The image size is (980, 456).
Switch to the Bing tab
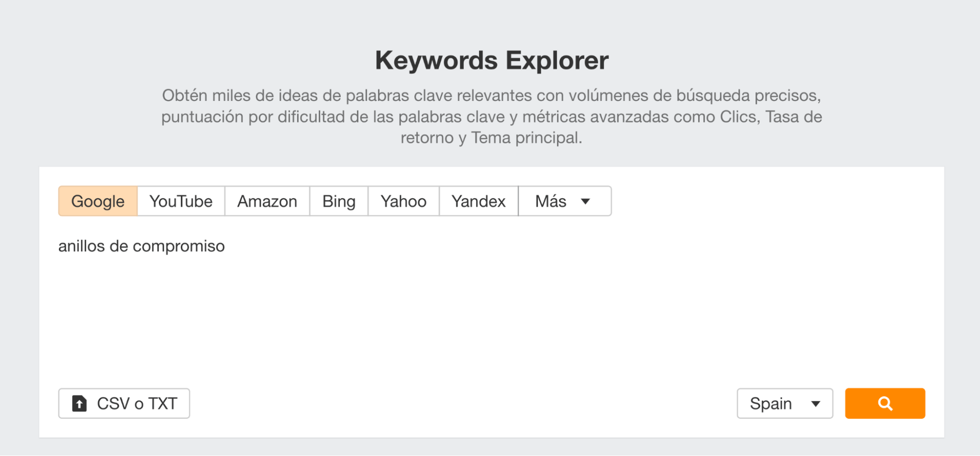338,201
